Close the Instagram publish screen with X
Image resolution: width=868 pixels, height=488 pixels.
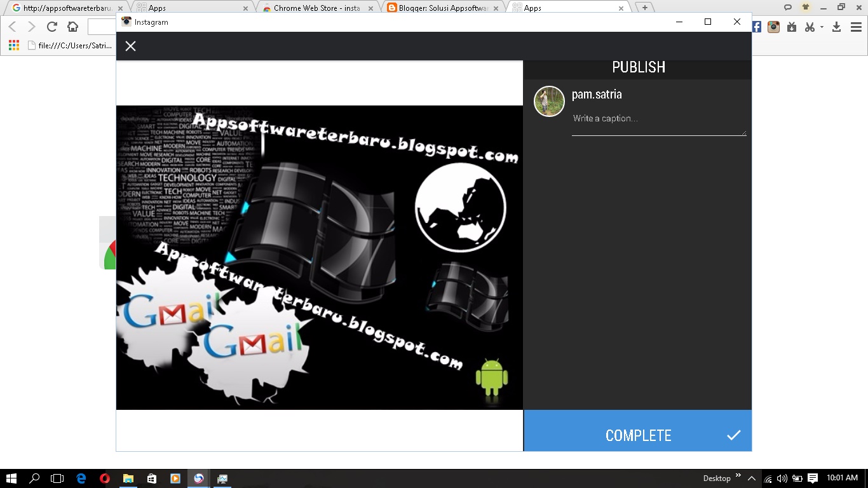[130, 46]
